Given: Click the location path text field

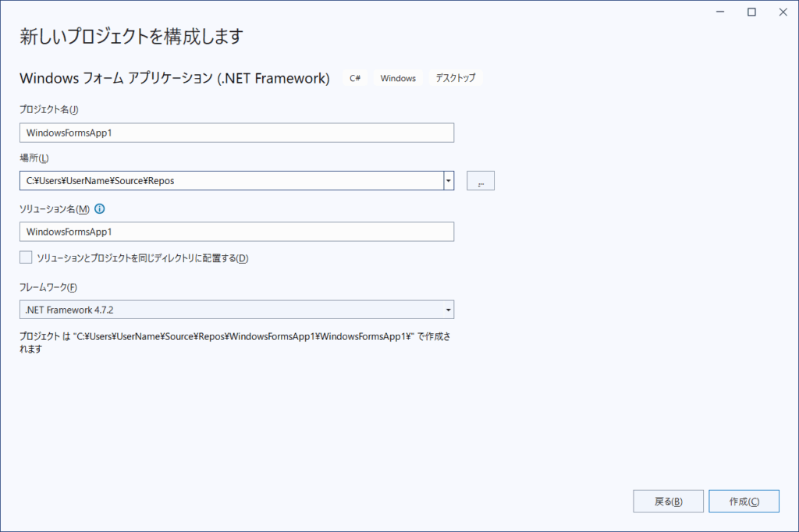Looking at the screenshot, I should click(232, 181).
